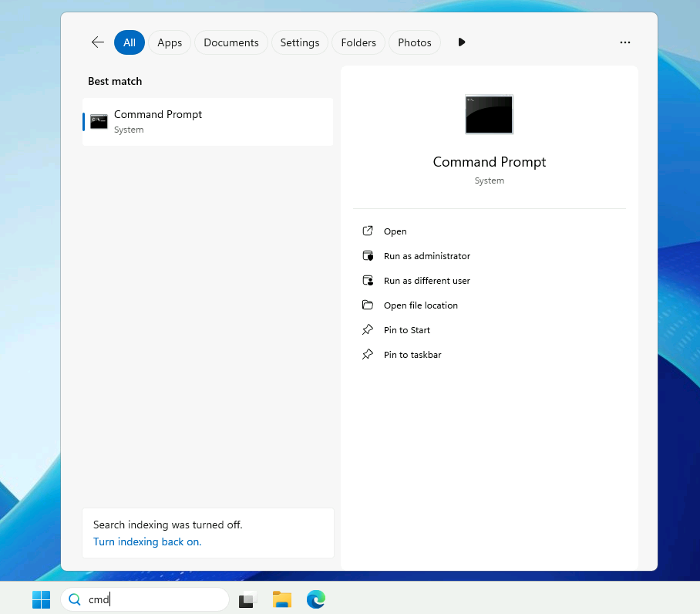Switch to the Apps filter tab
This screenshot has height=614, width=700.
pos(170,42)
